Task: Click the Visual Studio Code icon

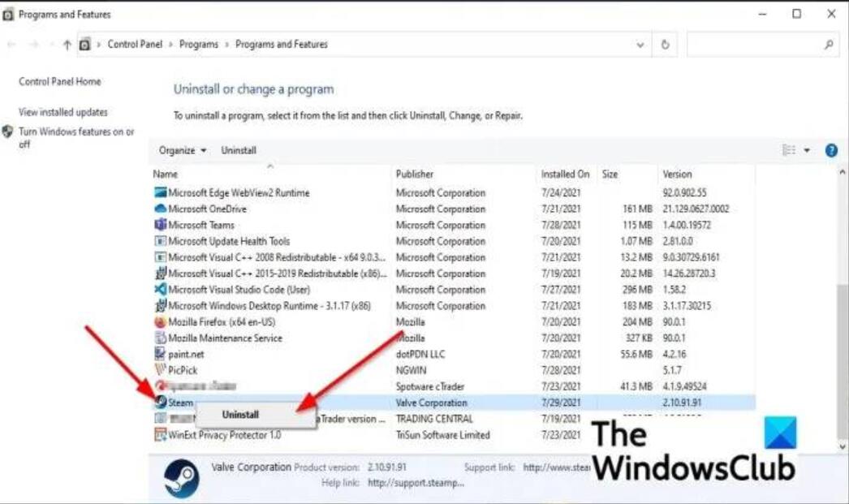Action: (x=160, y=290)
